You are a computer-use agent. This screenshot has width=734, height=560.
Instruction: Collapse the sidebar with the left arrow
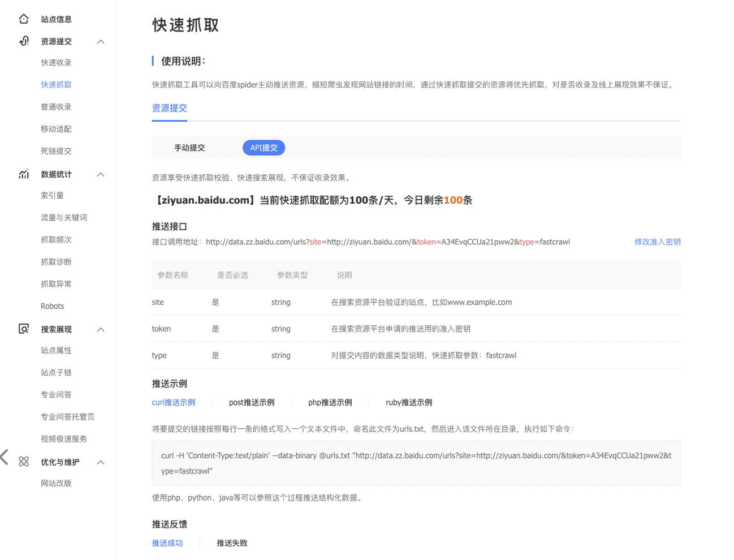pyautogui.click(x=4, y=458)
